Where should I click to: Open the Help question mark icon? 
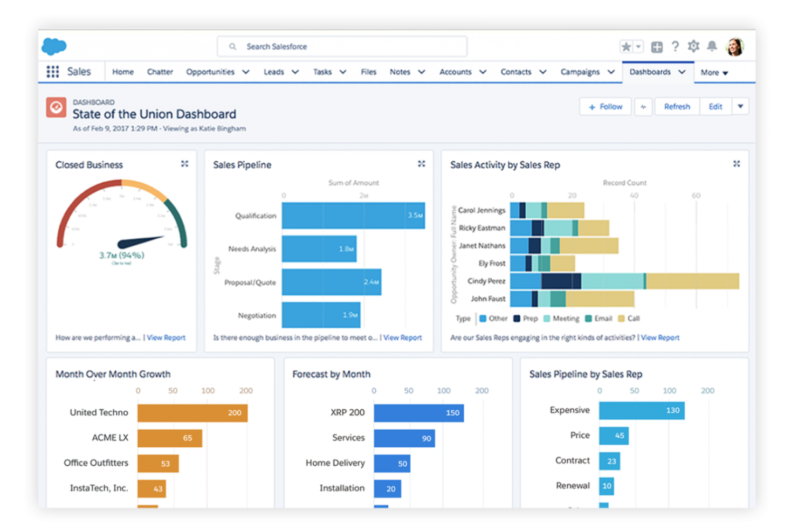point(675,46)
